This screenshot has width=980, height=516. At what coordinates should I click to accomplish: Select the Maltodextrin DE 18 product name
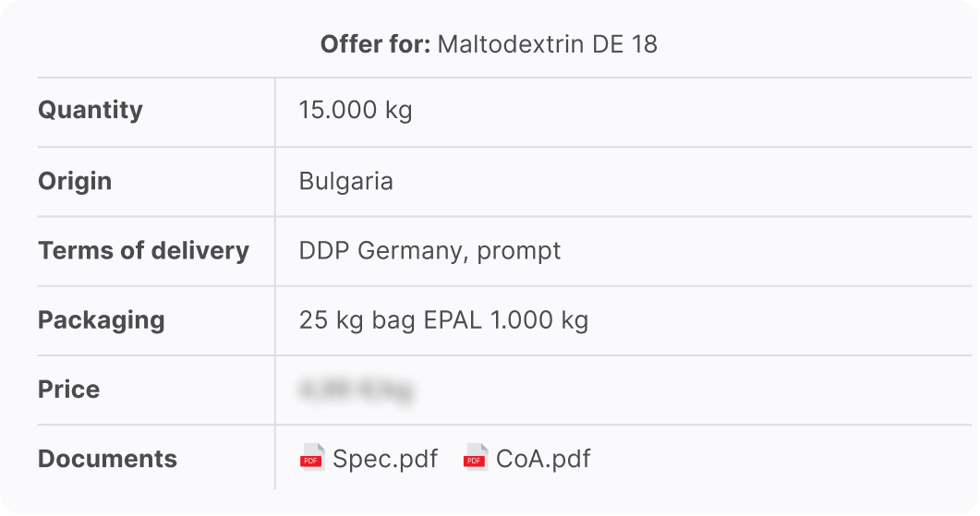[x=547, y=43]
